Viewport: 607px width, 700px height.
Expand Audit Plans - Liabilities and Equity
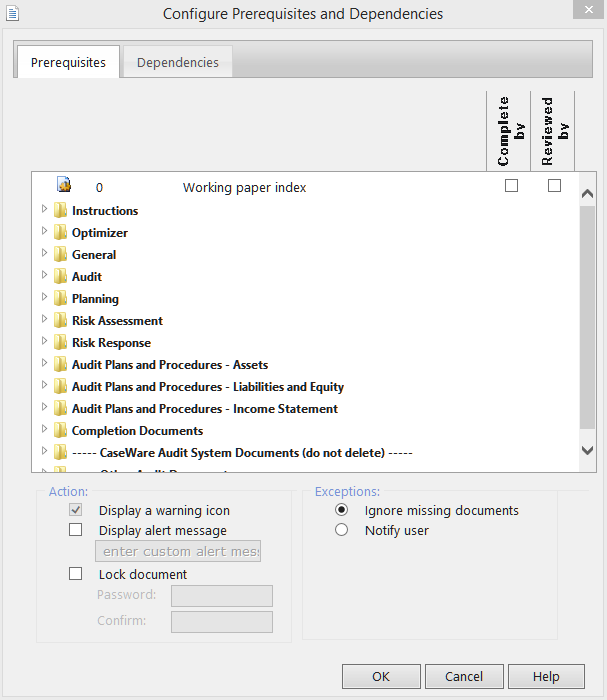[44, 384]
